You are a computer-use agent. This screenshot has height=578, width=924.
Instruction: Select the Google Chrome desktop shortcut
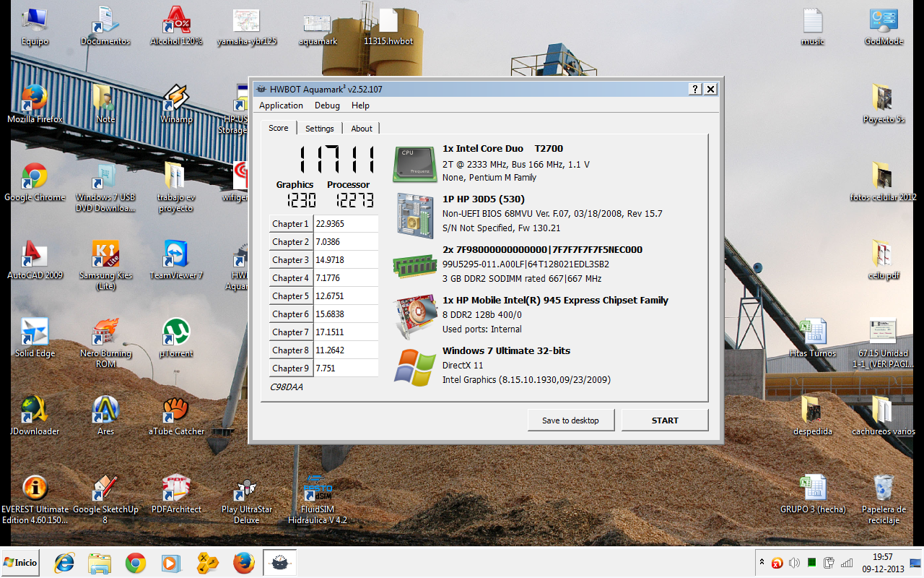(35, 183)
